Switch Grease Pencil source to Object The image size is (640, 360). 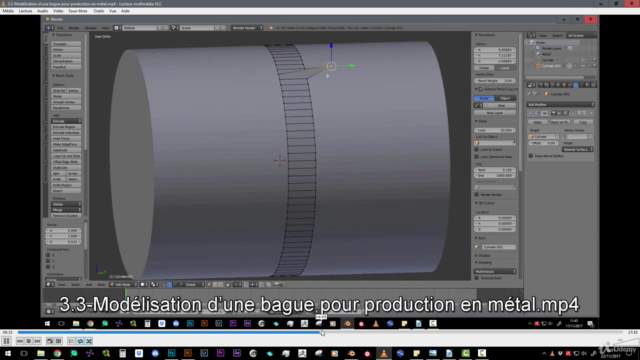(505, 98)
